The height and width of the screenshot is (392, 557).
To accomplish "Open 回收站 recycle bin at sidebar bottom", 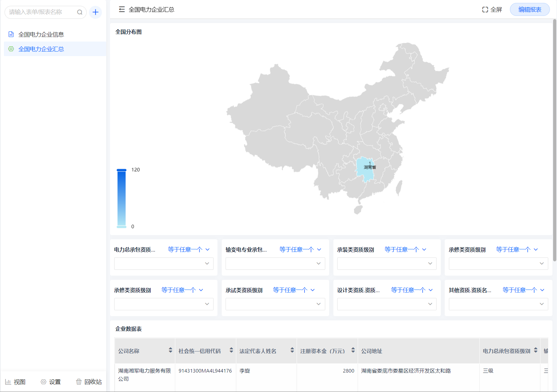I will 89,382.
